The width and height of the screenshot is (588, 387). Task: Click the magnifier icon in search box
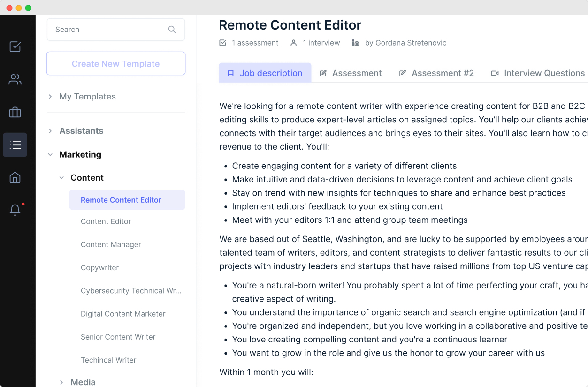(172, 30)
